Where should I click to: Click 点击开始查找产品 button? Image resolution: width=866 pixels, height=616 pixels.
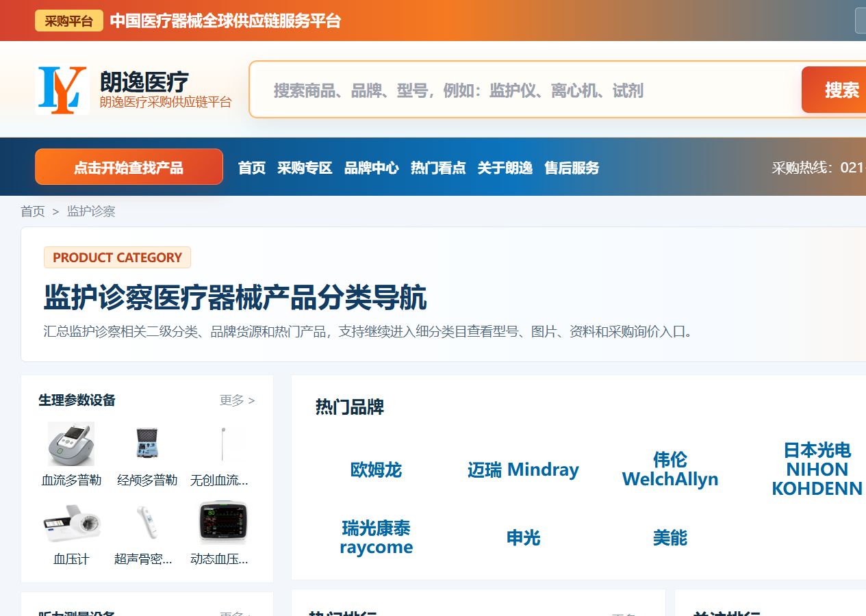(129, 167)
